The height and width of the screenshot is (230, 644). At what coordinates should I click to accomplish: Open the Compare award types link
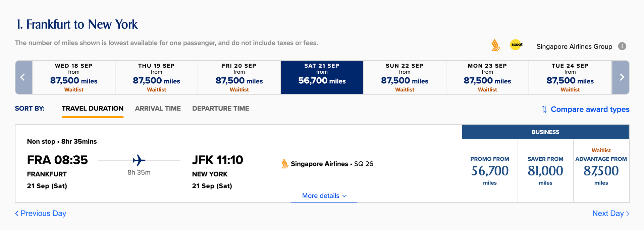click(x=589, y=109)
